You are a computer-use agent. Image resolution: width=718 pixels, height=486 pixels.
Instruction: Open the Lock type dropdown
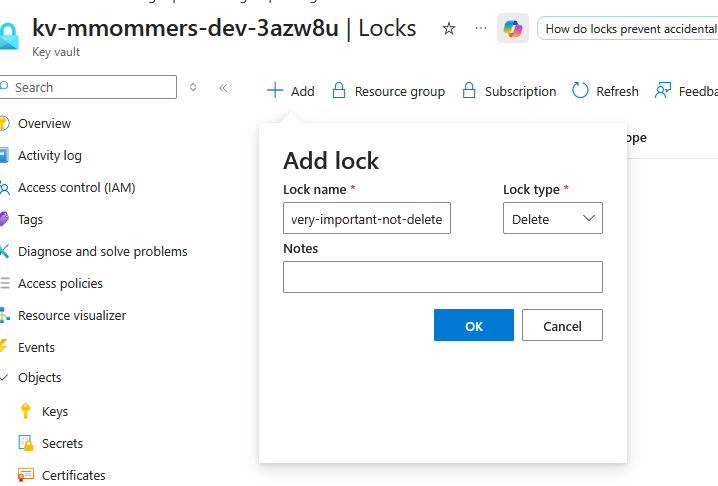click(x=553, y=218)
